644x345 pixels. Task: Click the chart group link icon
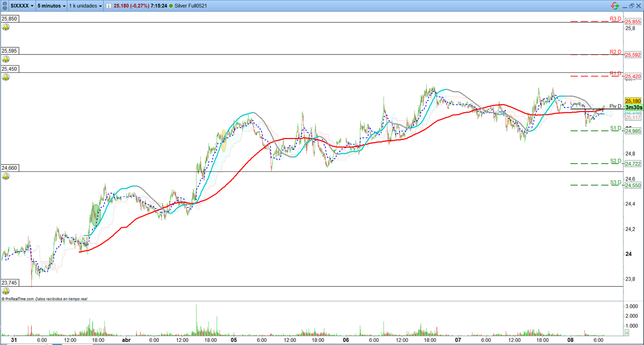[5, 6]
